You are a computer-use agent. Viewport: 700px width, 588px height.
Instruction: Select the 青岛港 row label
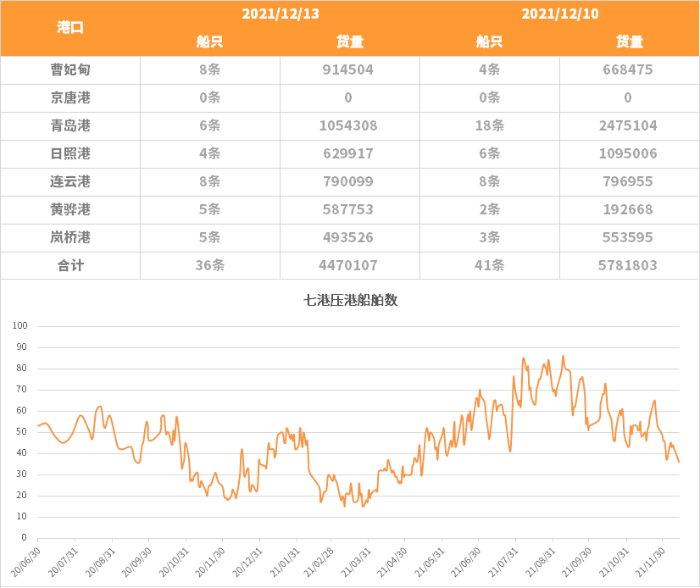tap(70, 126)
